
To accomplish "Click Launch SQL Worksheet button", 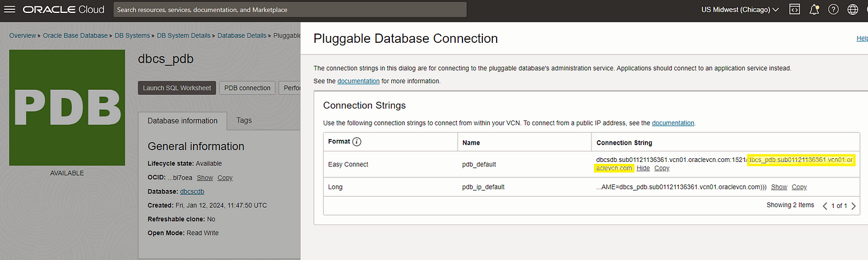I will click(177, 88).
